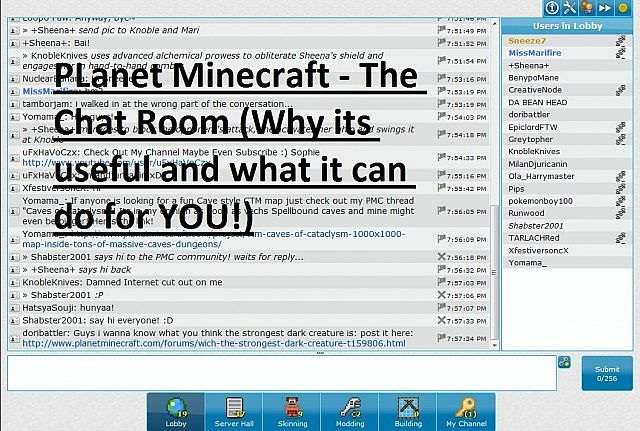640x431 pixels.
Task: Click the badge icon next to TARLACHRed
Action: (621, 238)
